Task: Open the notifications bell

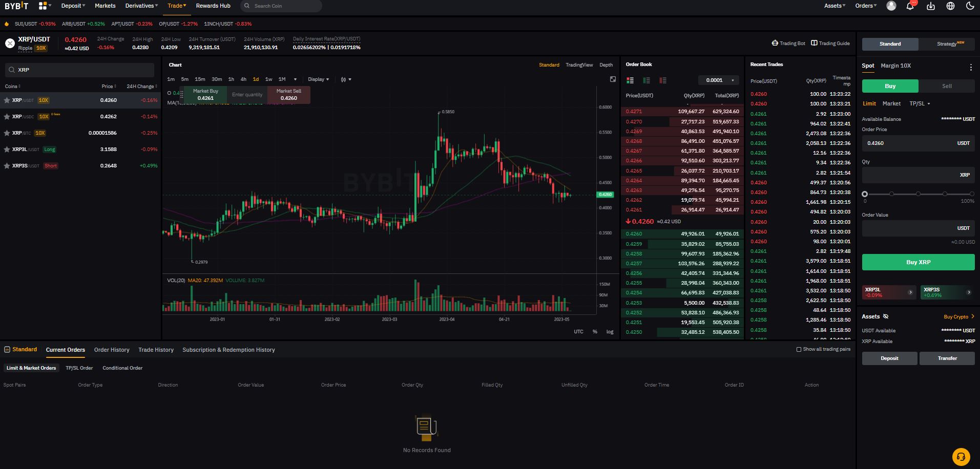Action: (x=910, y=6)
